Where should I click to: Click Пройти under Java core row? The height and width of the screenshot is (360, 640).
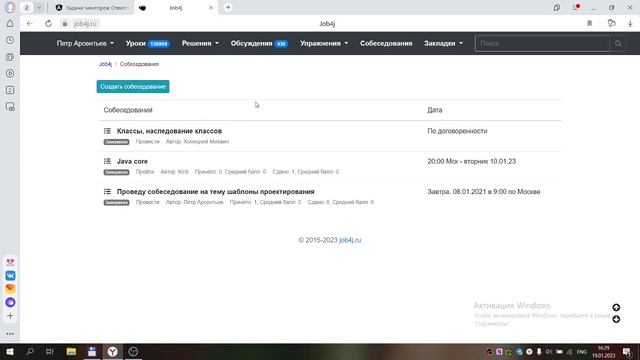(x=145, y=172)
